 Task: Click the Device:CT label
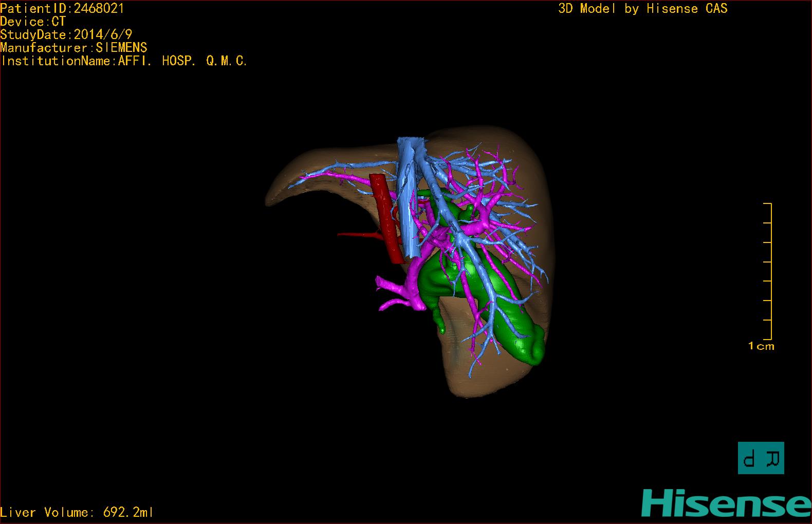click(33, 22)
